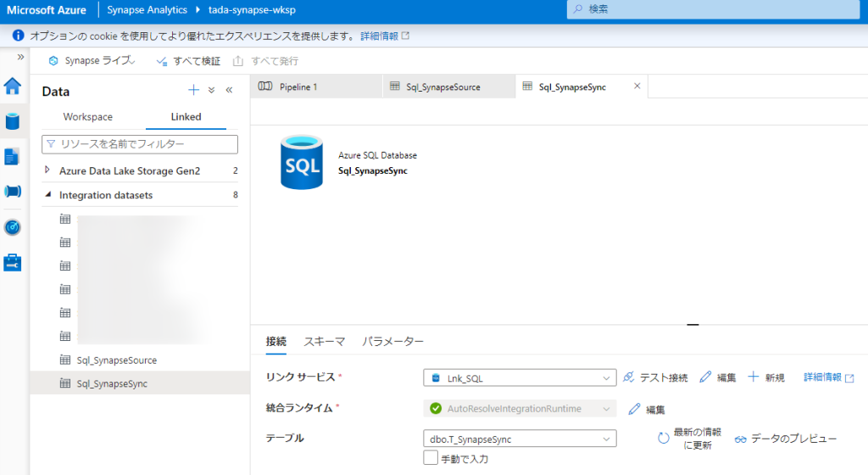Click the search magnifier icon
868x475 pixels.
click(578, 8)
